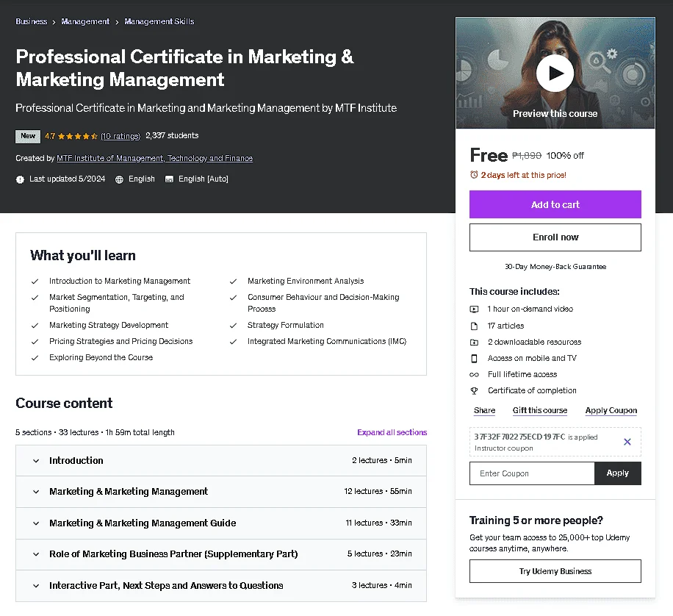Click the alarm clock icon beside days left
Viewport: 673px width, 616px height.
[474, 174]
